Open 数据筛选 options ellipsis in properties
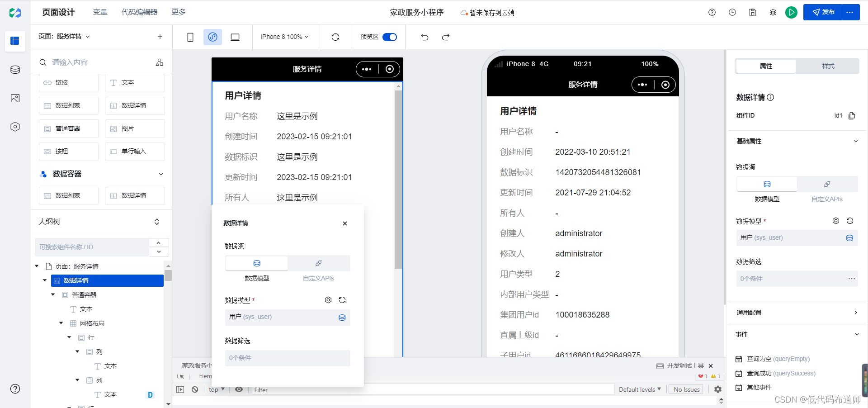868x408 pixels. click(852, 279)
